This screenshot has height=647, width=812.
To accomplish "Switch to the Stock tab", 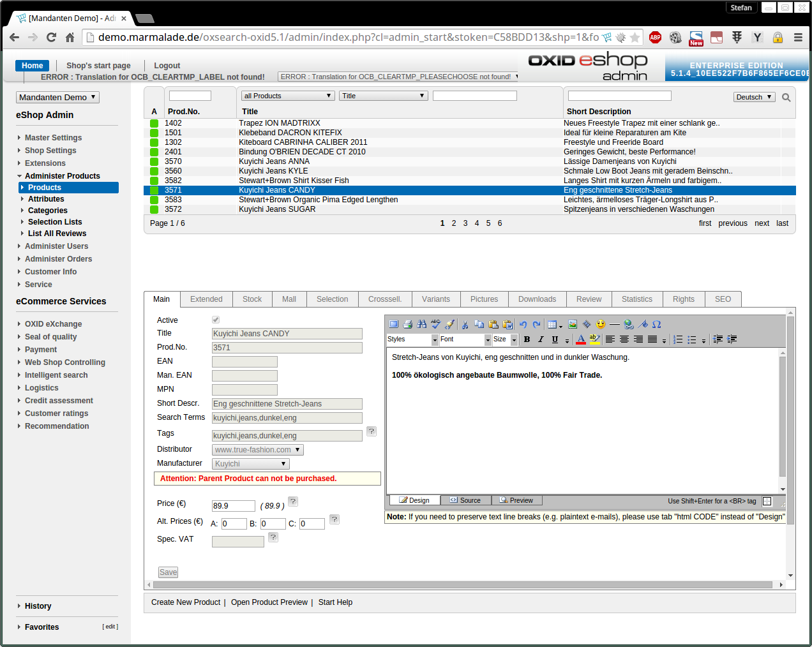I will (x=252, y=299).
